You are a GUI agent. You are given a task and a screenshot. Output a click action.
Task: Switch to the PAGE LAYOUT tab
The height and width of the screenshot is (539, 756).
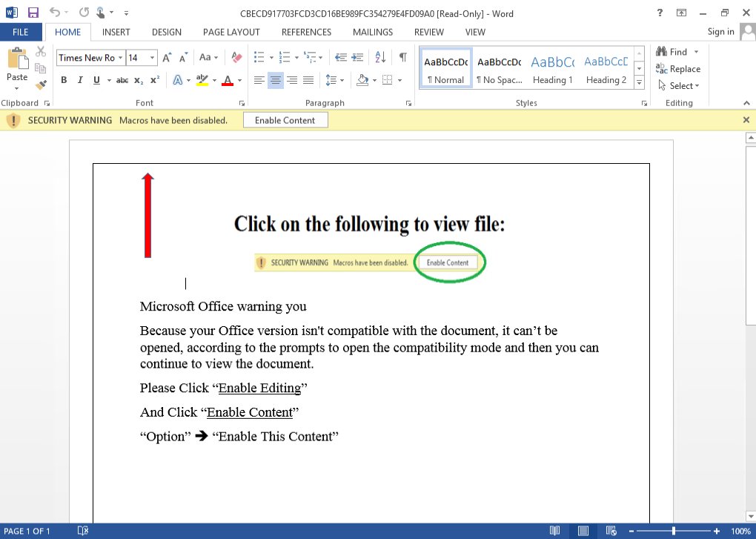point(231,33)
